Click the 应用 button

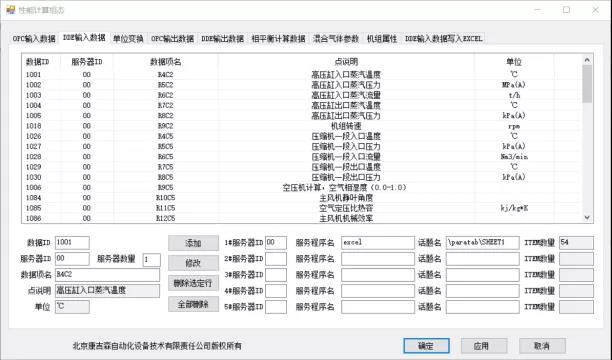[x=484, y=346]
